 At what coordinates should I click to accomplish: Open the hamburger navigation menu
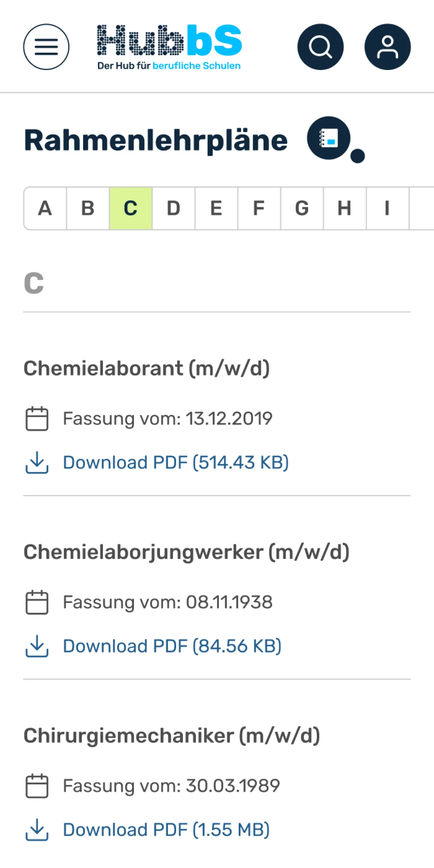pyautogui.click(x=46, y=47)
